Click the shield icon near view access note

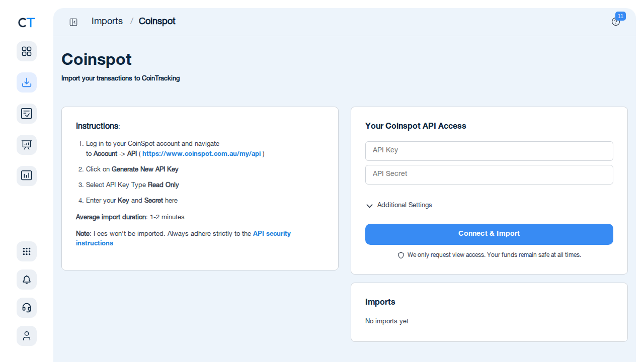coord(401,255)
